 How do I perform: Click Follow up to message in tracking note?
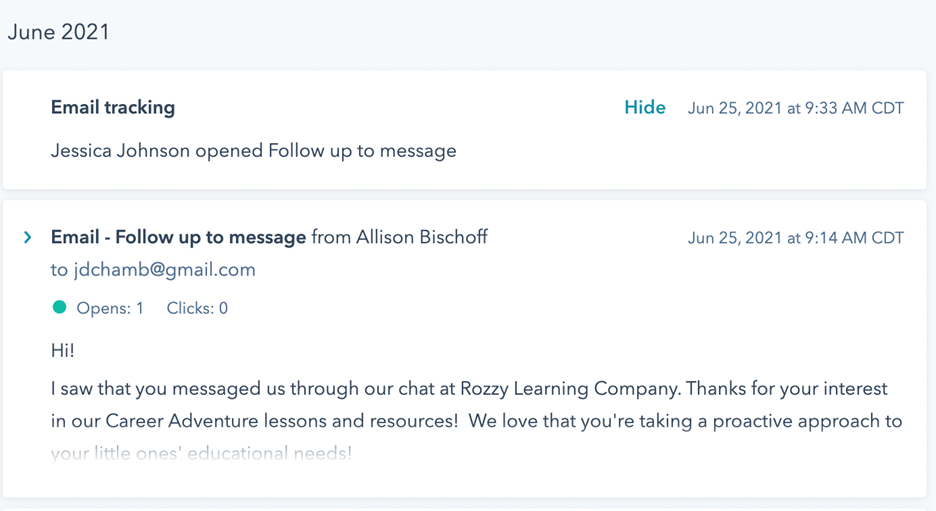pos(362,151)
